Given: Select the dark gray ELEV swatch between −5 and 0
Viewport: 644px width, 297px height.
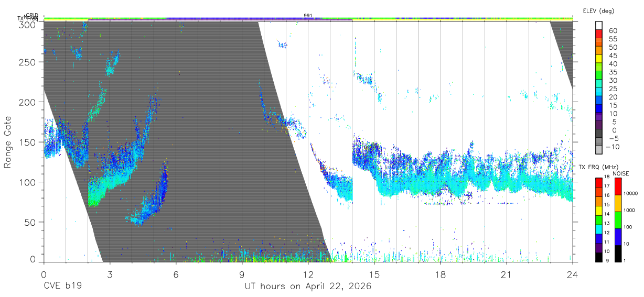Looking at the screenshot, I should pos(599,134).
